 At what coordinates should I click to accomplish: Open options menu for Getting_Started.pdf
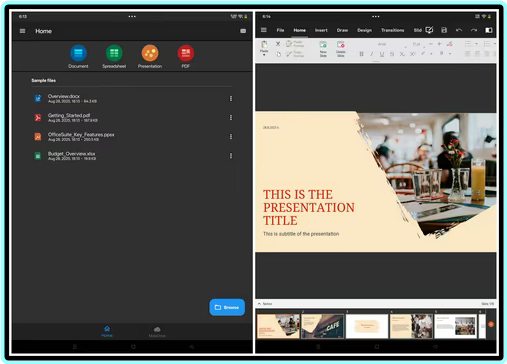[231, 117]
